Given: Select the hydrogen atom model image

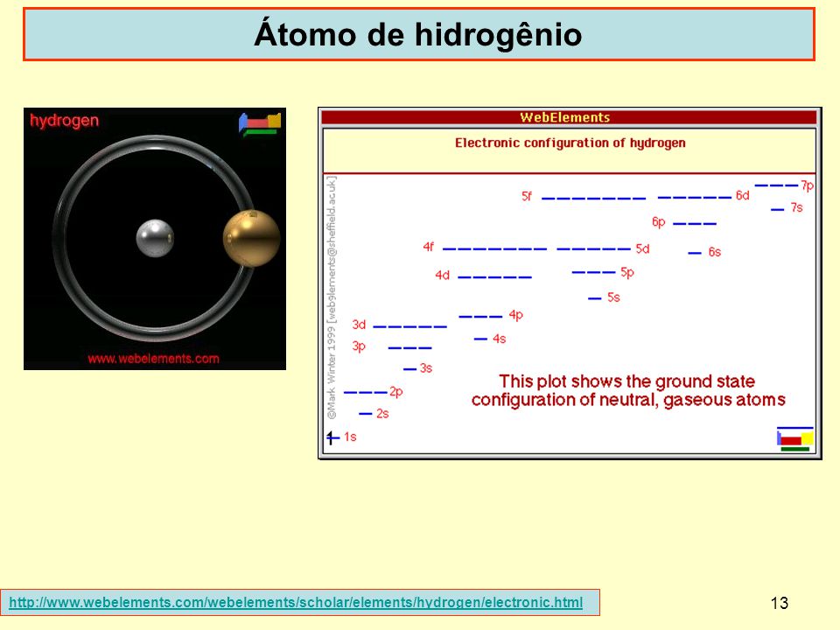Looking at the screenshot, I should pos(155,238).
